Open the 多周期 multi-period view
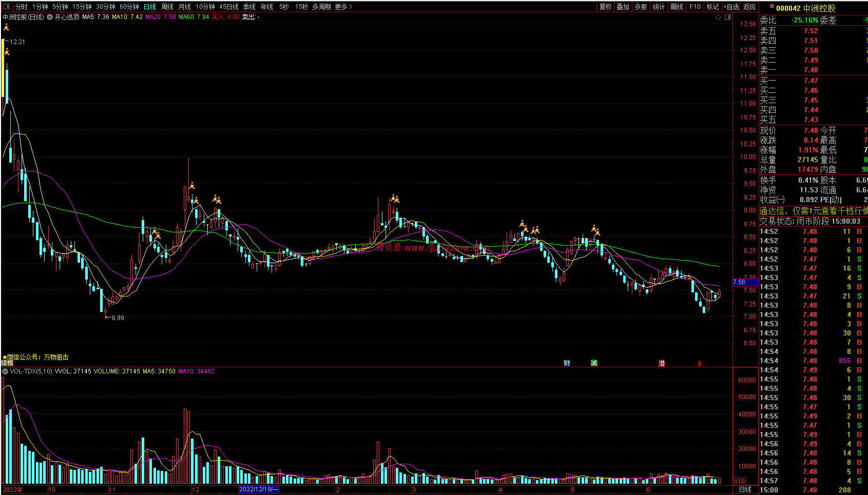This screenshot has width=868, height=495. click(322, 7)
